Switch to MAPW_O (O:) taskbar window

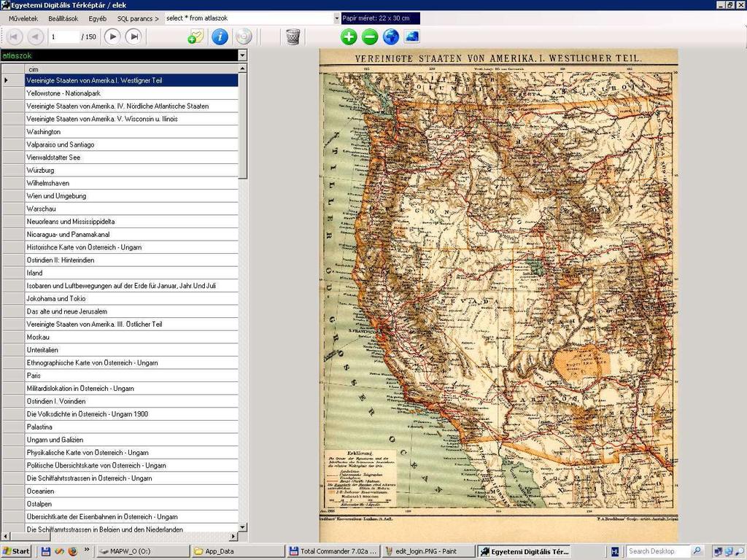142,551
